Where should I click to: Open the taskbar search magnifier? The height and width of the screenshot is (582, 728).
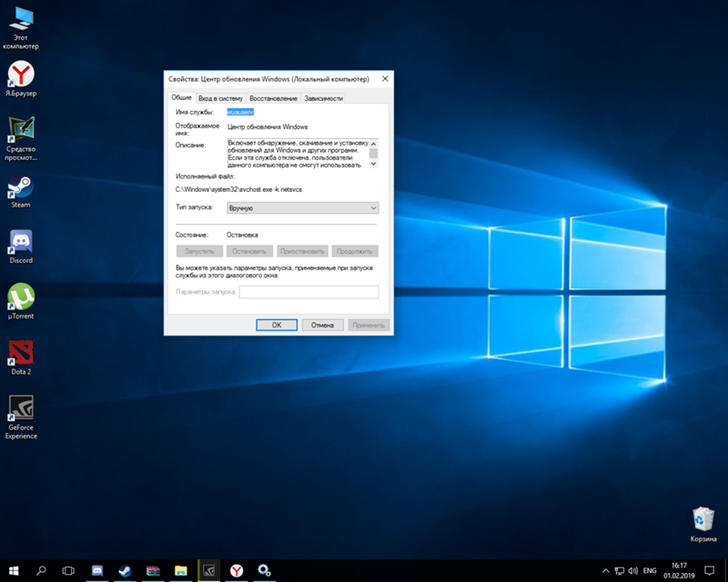pos(41,570)
